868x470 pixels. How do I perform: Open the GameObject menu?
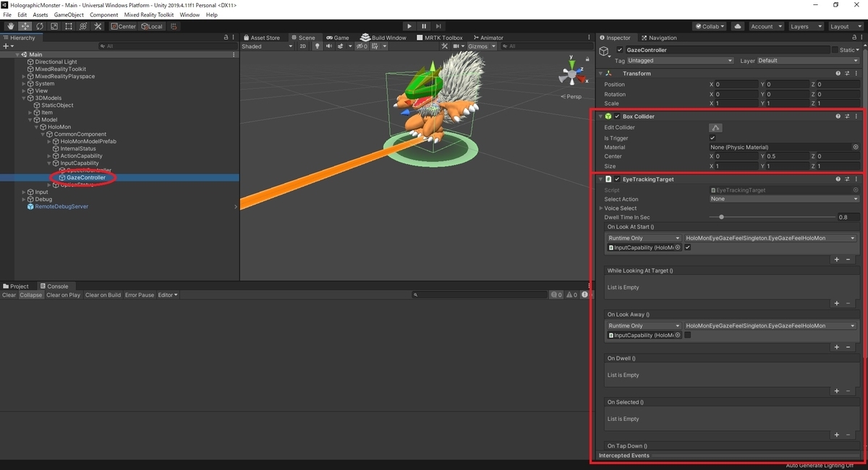(69, 14)
